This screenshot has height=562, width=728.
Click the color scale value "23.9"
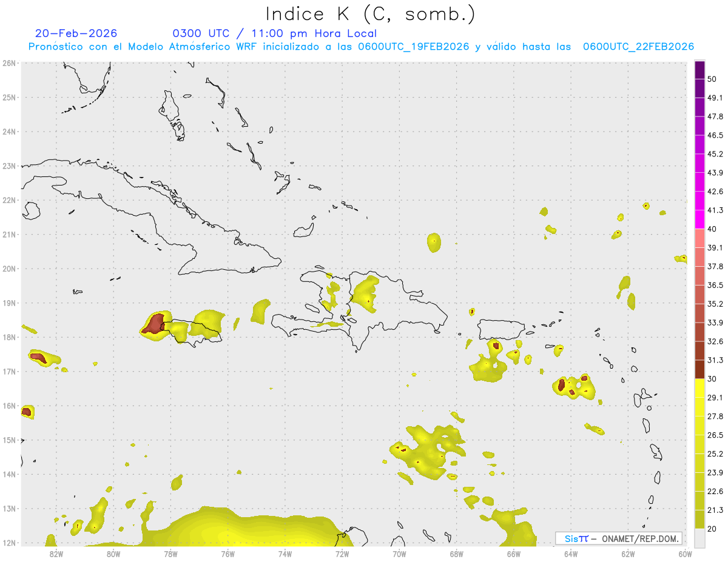pos(715,473)
